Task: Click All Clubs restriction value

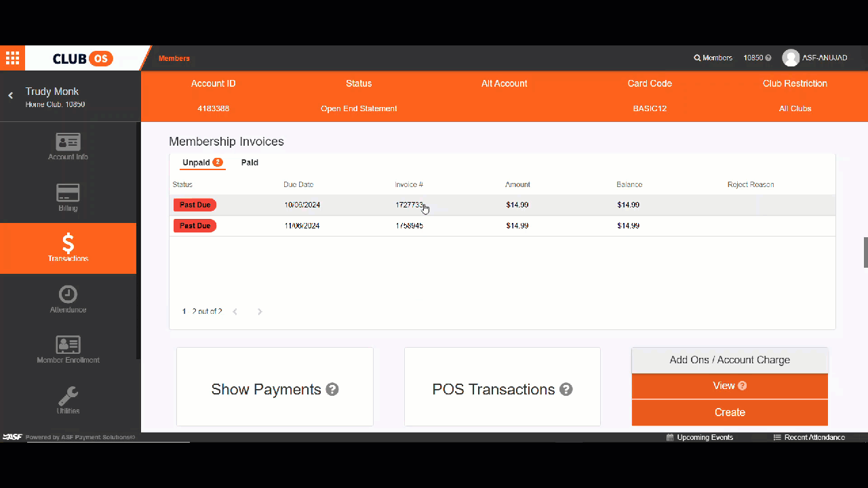Action: pos(795,108)
